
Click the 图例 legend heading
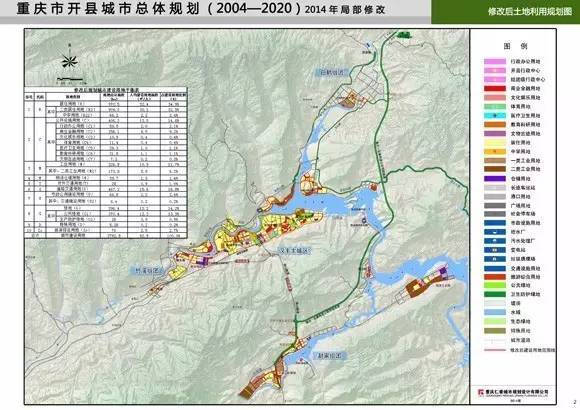pyautogui.click(x=515, y=46)
